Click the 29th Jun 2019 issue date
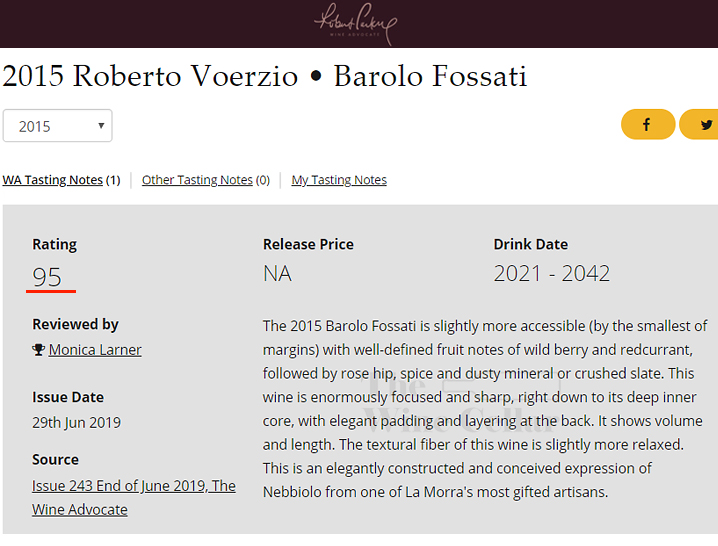Viewport: 718px width, 546px height. click(x=76, y=422)
